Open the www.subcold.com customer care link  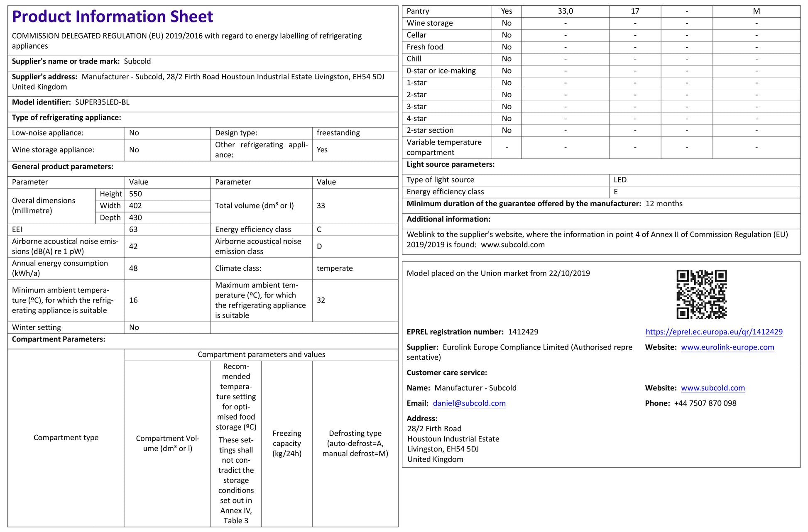click(x=713, y=388)
